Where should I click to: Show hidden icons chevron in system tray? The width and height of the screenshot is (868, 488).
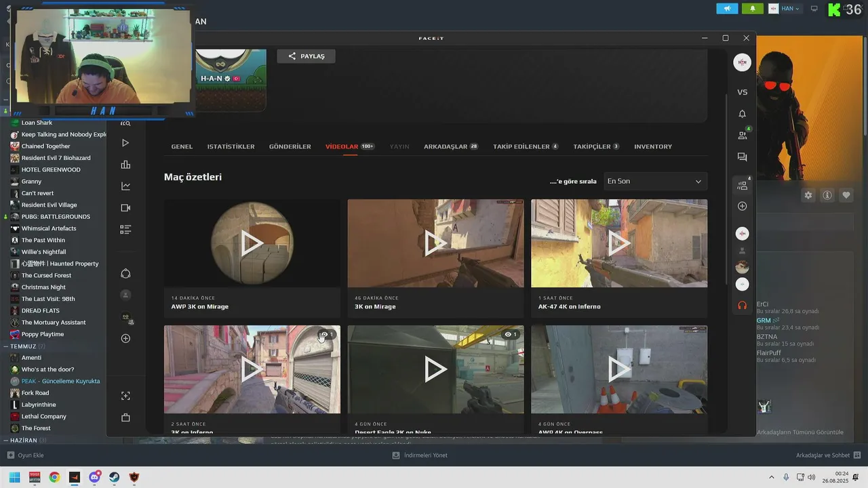772,477
